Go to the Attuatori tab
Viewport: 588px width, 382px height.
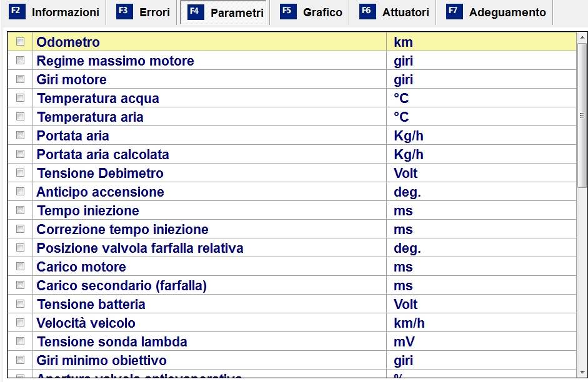(394, 12)
